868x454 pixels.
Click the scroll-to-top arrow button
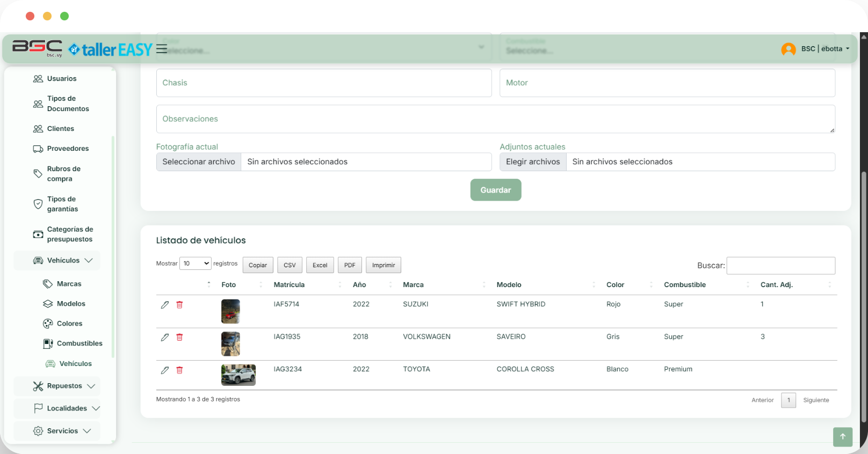[843, 436]
